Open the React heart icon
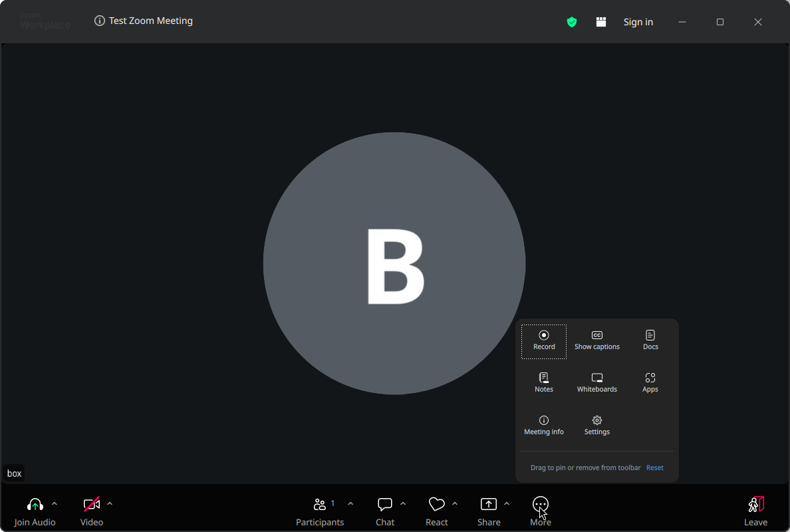This screenshot has width=790, height=532. click(x=436, y=504)
